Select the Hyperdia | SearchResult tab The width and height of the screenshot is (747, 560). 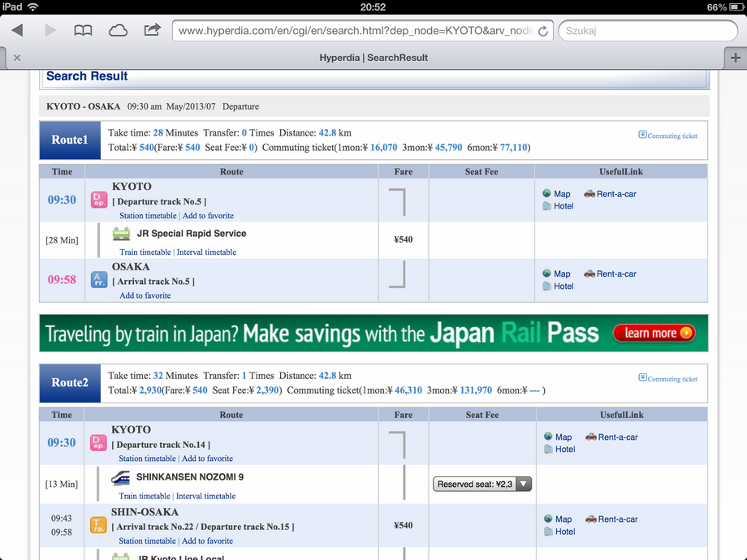[x=373, y=58]
